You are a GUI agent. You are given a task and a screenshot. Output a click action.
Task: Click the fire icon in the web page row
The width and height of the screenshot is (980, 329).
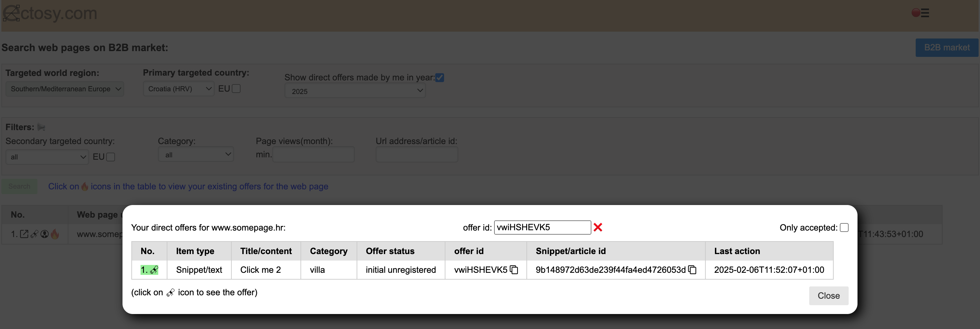[55, 234]
